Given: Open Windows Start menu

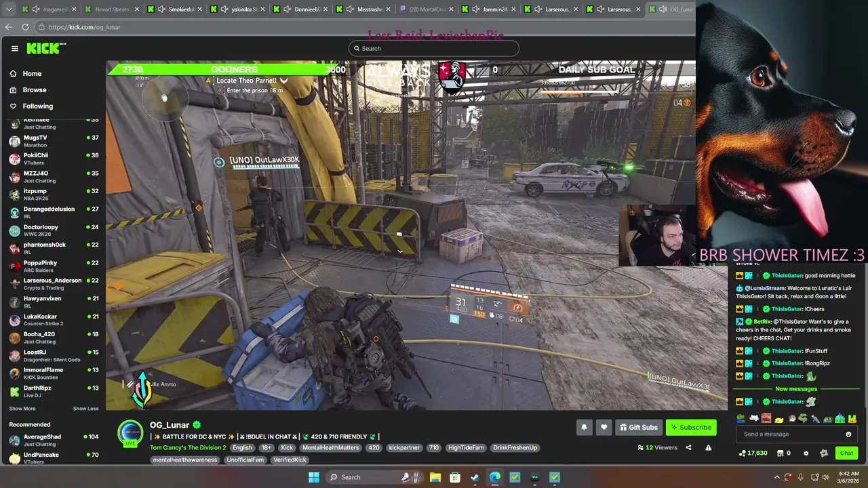Looking at the screenshot, I should click(313, 477).
